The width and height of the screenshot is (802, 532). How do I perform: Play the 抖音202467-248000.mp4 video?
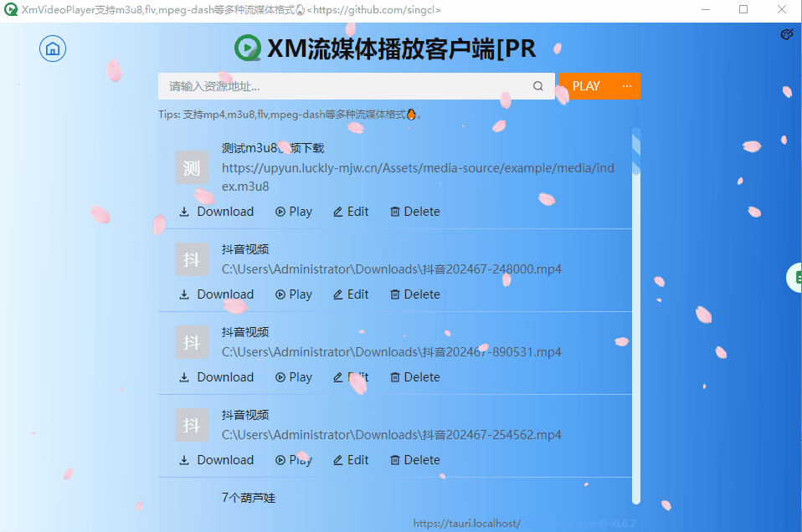pyautogui.click(x=294, y=294)
